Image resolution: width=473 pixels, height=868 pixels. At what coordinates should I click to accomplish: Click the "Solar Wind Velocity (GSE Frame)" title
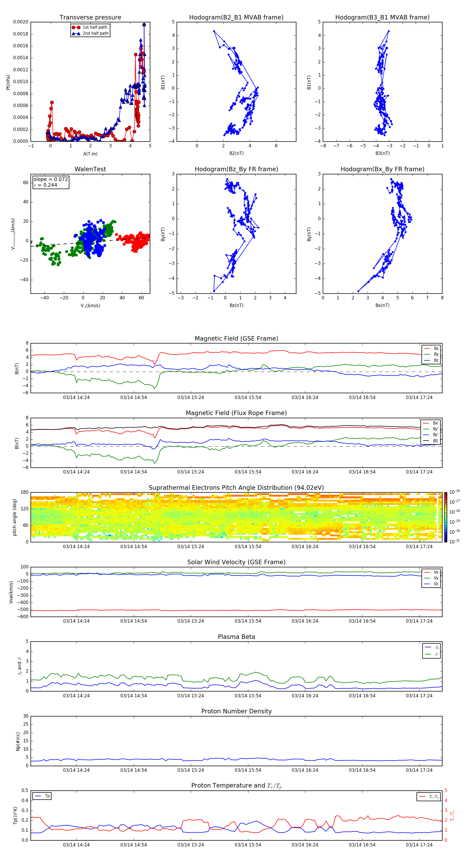(236, 562)
